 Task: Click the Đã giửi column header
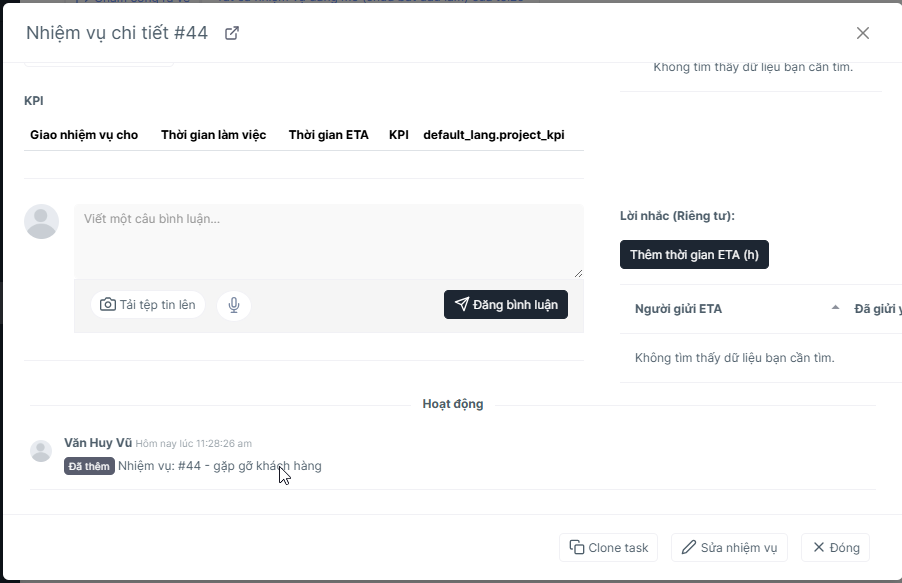pos(877,309)
